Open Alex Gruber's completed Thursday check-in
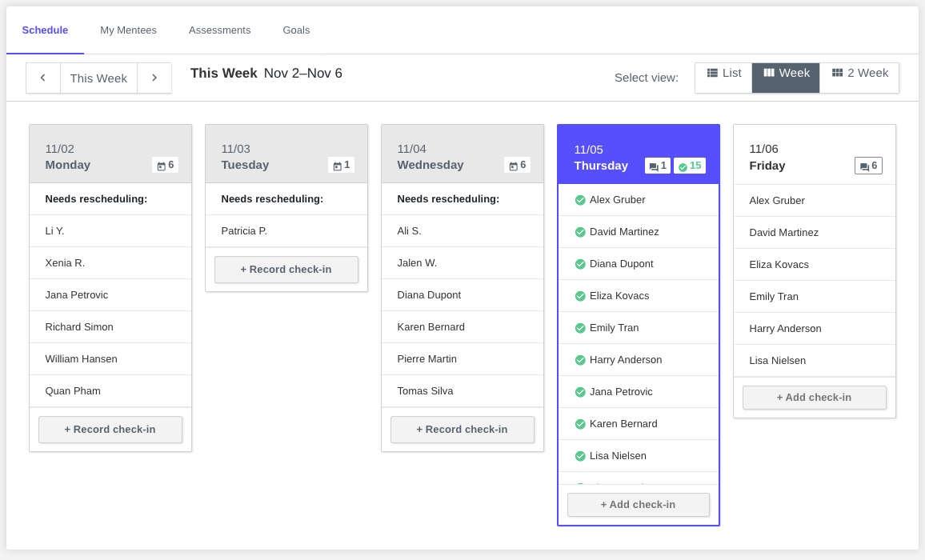 (617, 200)
